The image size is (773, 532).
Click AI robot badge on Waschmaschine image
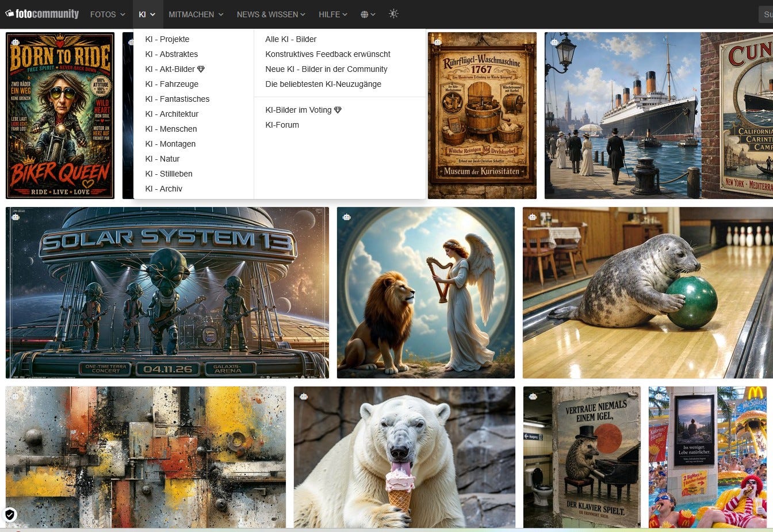[438, 42]
